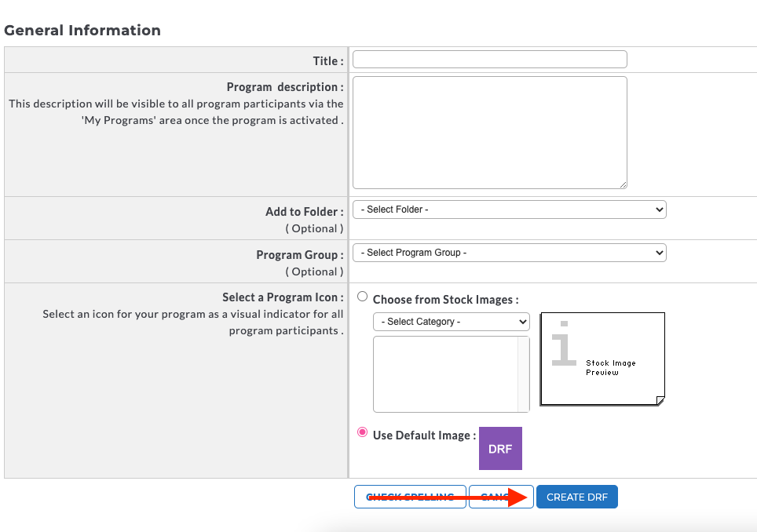Click the 'Program description :' label
Screen dimensions: 757x532
285,87
